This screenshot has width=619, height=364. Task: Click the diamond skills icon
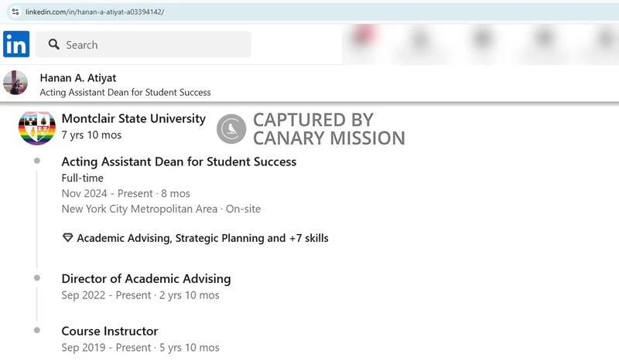coord(68,238)
